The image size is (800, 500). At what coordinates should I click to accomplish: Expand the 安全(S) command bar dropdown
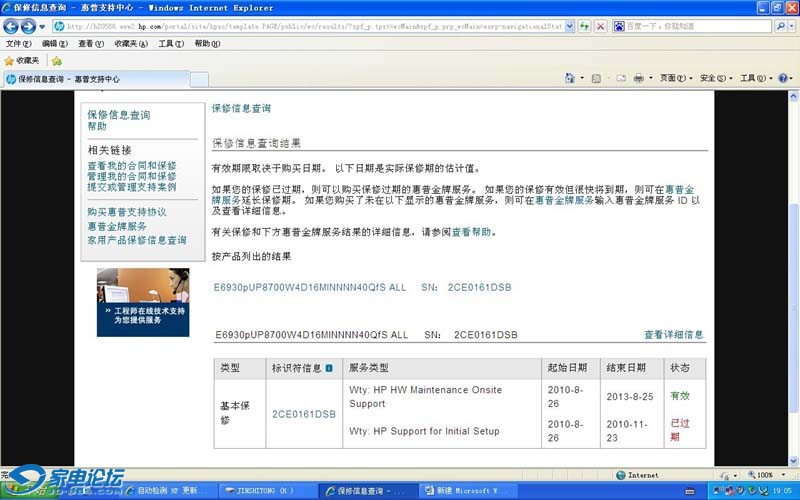[x=716, y=78]
